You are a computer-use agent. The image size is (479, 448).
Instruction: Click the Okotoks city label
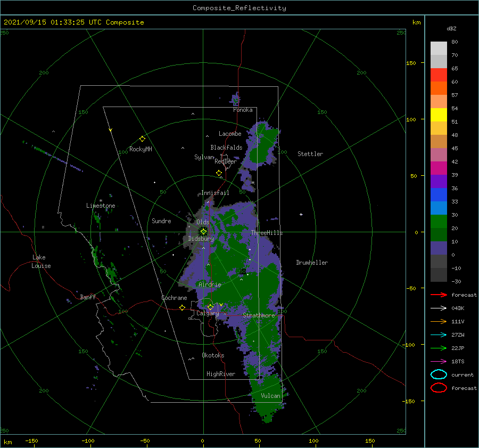[213, 355]
